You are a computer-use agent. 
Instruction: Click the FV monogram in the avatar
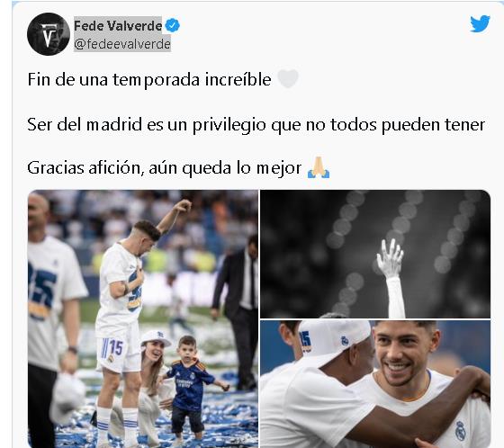click(x=48, y=35)
